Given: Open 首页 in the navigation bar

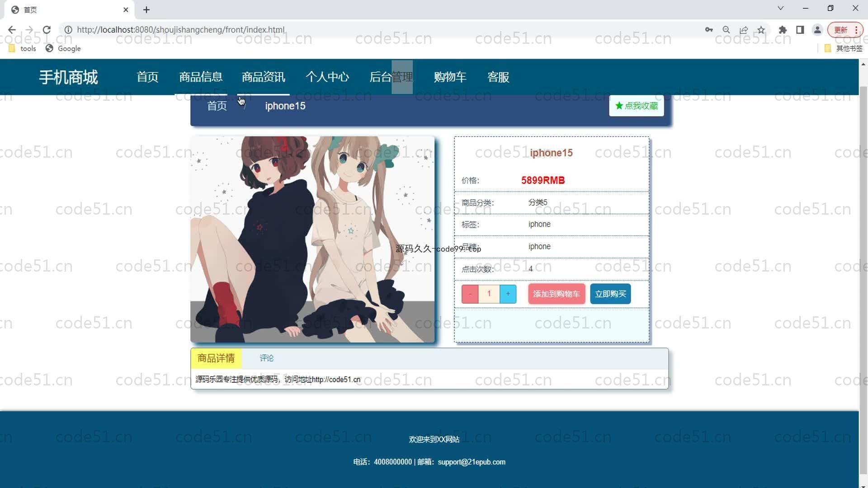Looking at the screenshot, I should 147,77.
